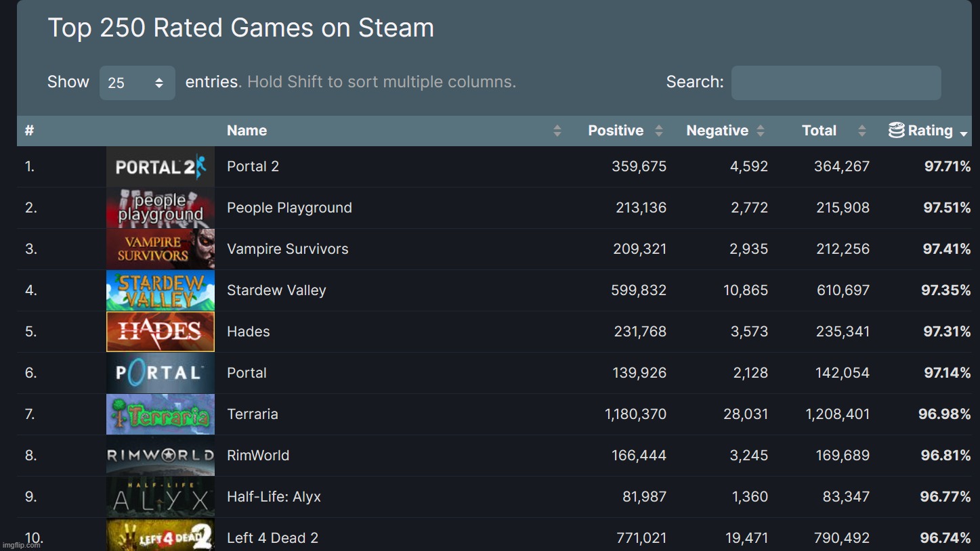
Task: Click the descending arrow beside Rating
Action: click(964, 133)
